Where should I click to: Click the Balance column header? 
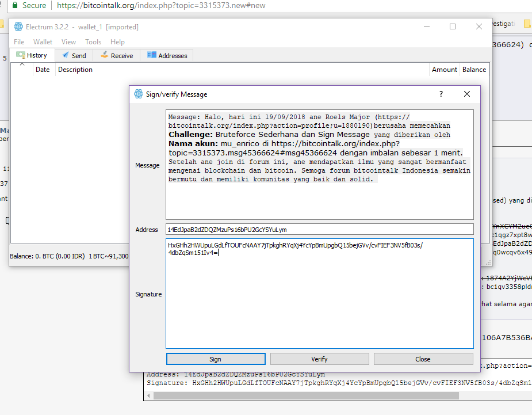(x=474, y=69)
